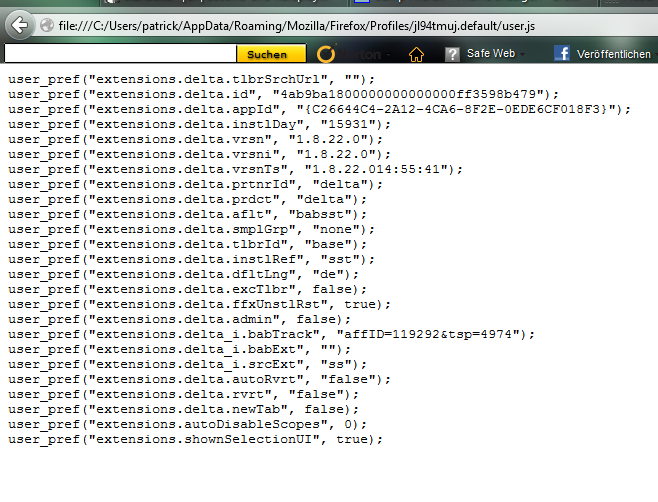Click the globe site identity icon
This screenshot has width=658, height=502.
(x=47, y=26)
